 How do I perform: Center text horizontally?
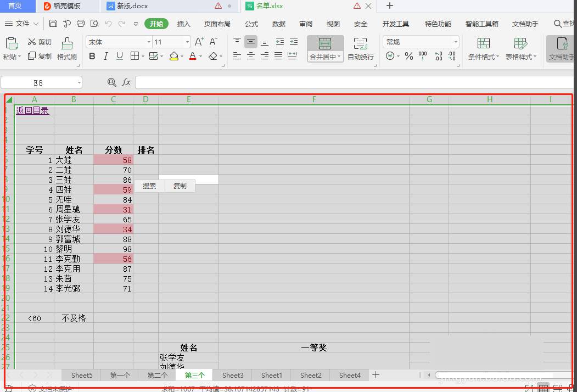(251, 56)
